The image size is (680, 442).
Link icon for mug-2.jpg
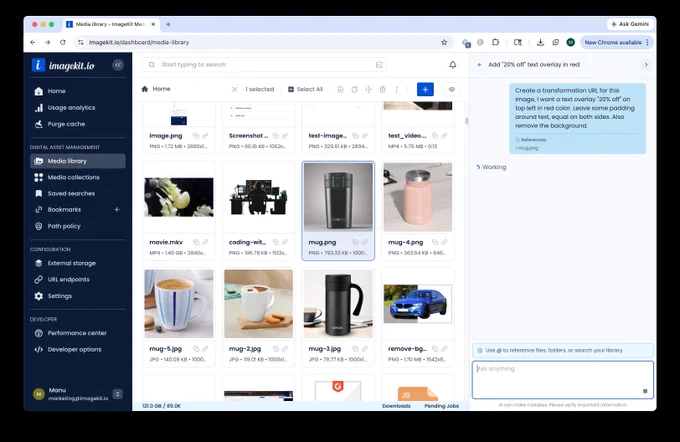point(285,349)
